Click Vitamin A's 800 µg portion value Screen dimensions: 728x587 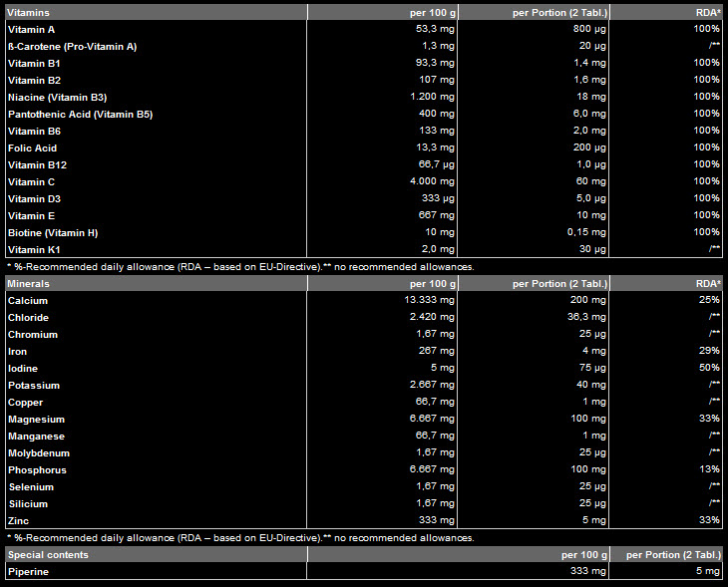[589, 29]
